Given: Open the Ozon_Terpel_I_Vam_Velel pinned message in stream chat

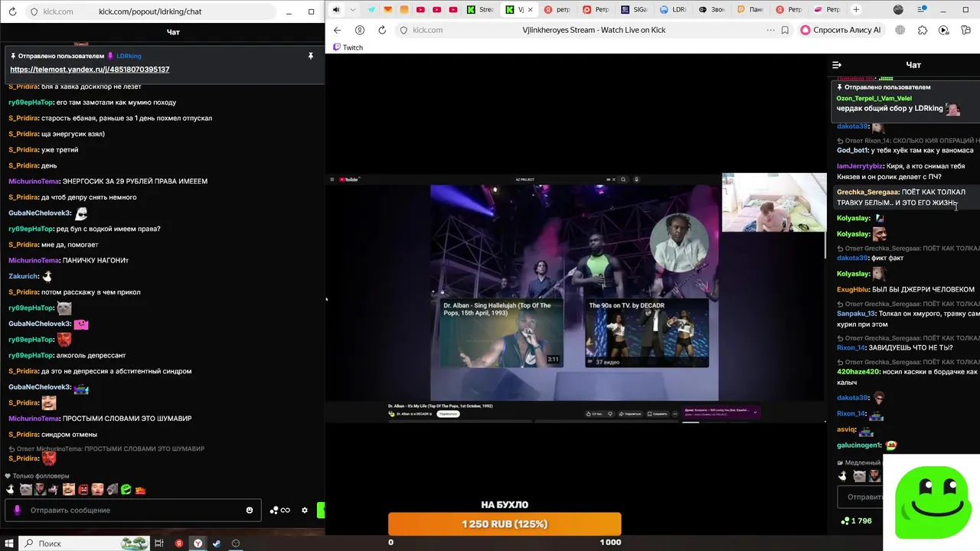Looking at the screenshot, I should (906, 103).
